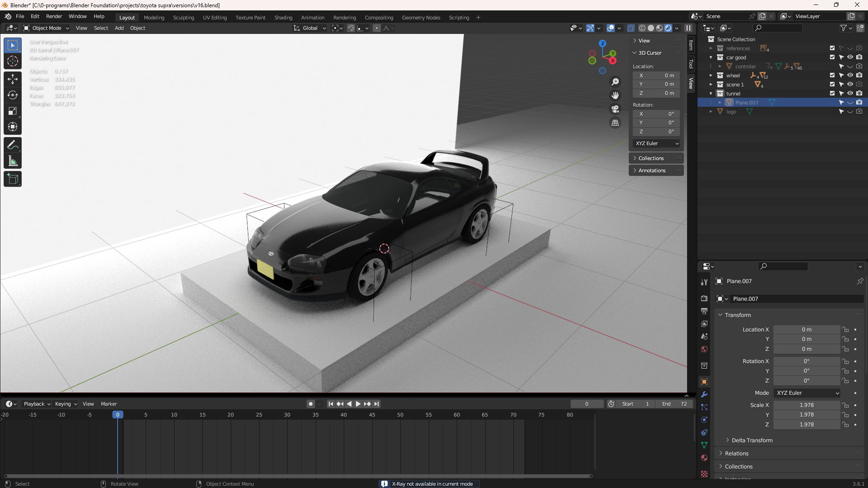Play the animation in timeline
The height and width of the screenshot is (488, 868).
[358, 404]
